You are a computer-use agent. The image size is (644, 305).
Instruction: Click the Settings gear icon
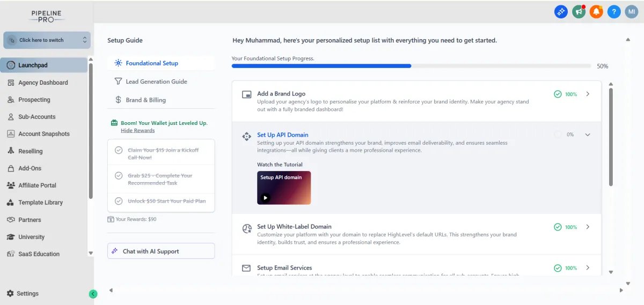tap(10, 293)
